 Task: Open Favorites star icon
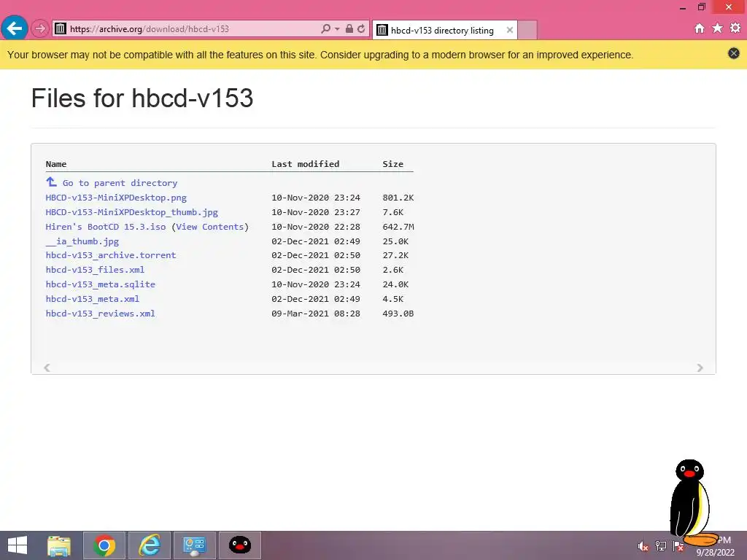pyautogui.click(x=717, y=28)
